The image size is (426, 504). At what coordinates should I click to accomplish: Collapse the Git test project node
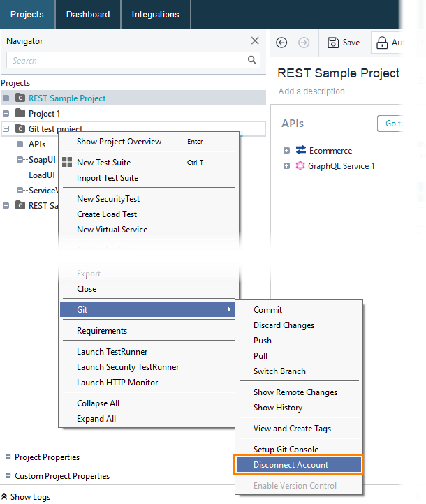click(6, 129)
